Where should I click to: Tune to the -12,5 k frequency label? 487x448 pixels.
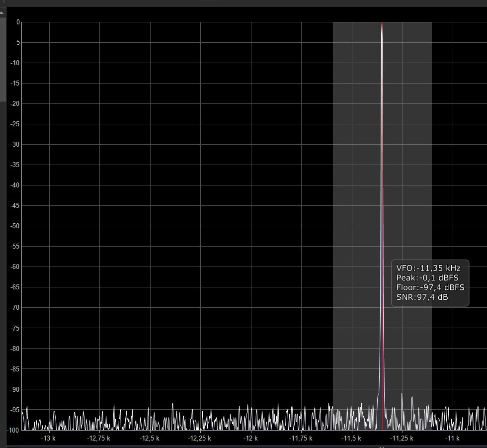click(x=149, y=438)
